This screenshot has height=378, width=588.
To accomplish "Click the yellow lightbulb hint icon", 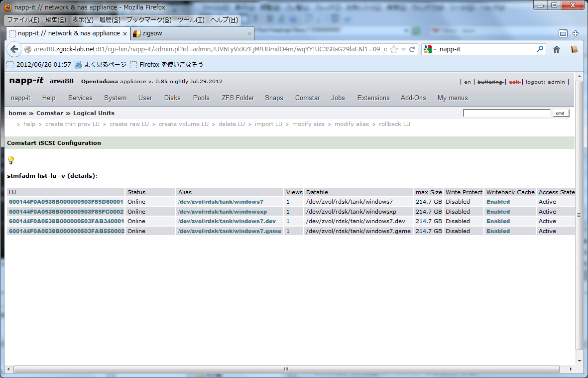I will click(11, 160).
